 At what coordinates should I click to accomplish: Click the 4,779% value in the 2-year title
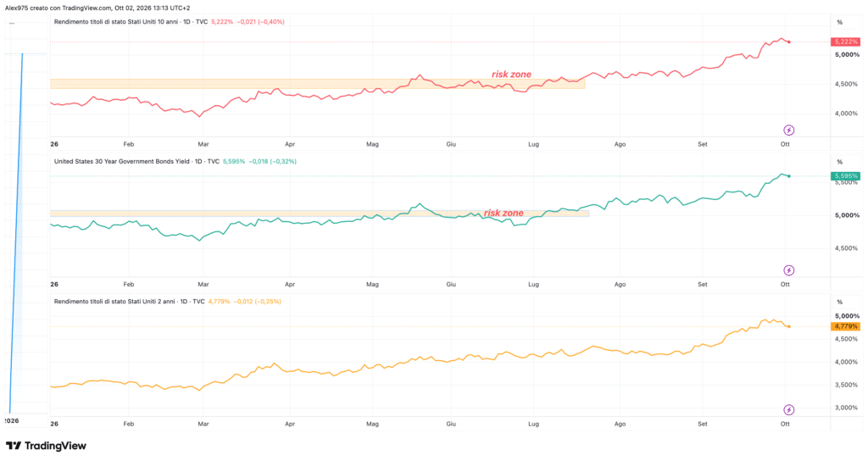(219, 302)
